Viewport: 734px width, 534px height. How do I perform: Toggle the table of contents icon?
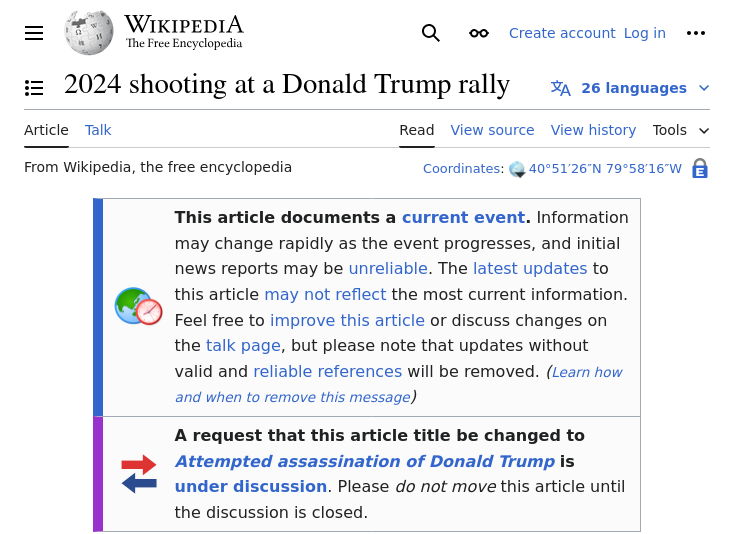34,88
